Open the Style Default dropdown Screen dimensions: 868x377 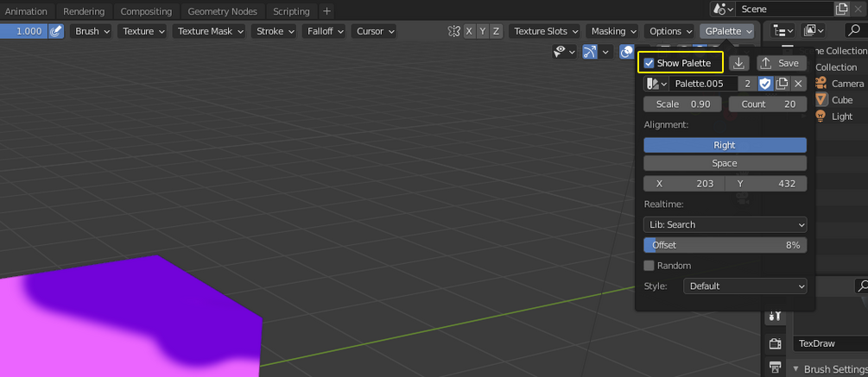click(x=745, y=286)
